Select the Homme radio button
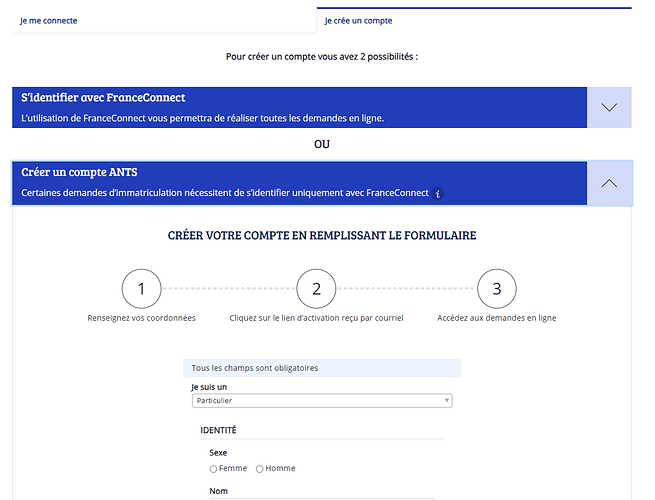This screenshot has width=655, height=500. pos(259,469)
